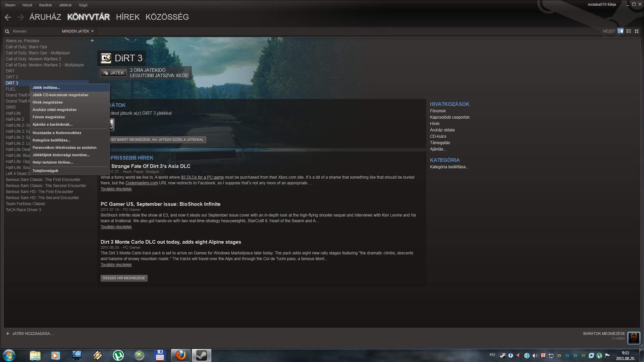
Task: Open CD-kulcs link in sidebar
Action: coord(438,136)
